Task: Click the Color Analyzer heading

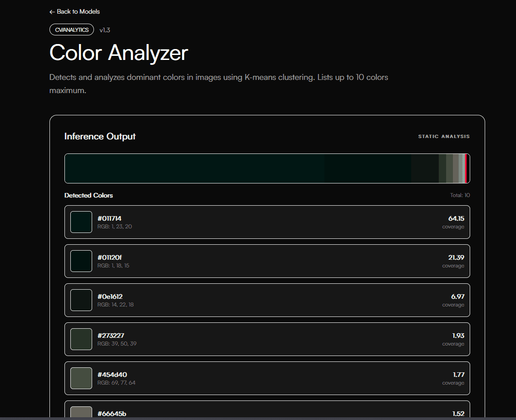Action: pos(119,53)
